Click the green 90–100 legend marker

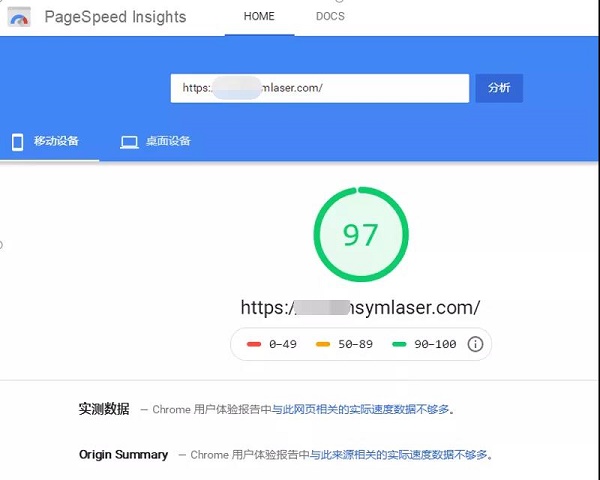[399, 344]
